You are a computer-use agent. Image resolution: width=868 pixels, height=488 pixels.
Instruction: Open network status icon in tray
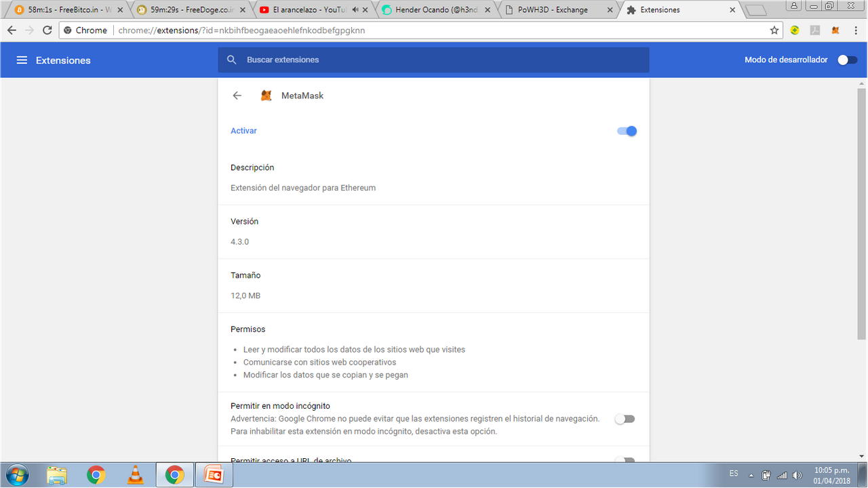(782, 474)
